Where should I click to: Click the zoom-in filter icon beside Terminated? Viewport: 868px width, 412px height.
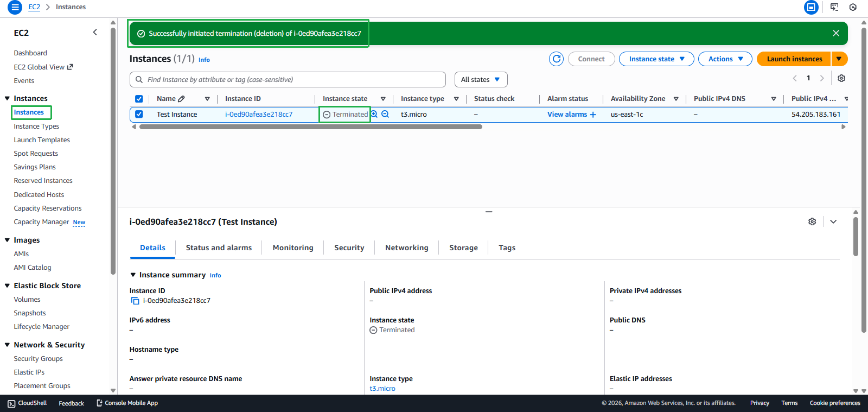(x=374, y=114)
